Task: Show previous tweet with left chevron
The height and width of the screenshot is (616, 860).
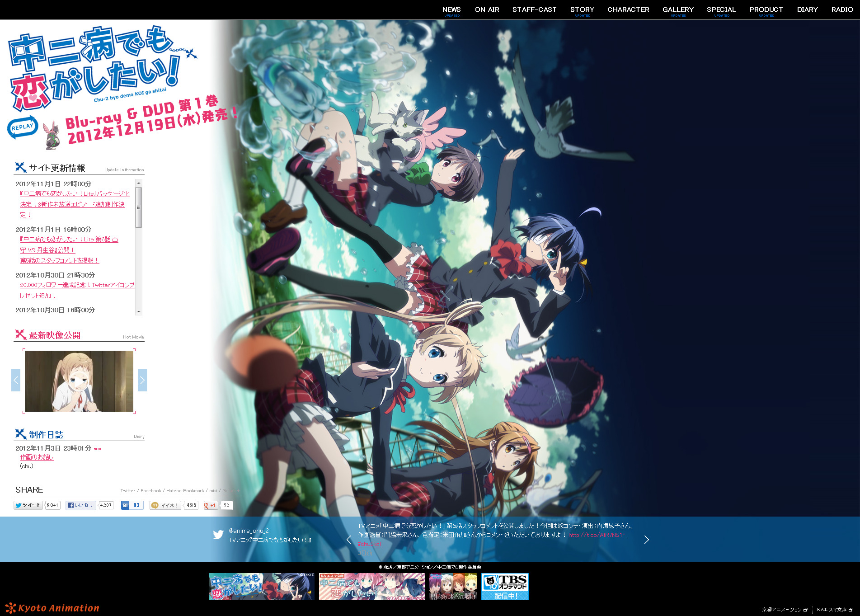Action: pyautogui.click(x=349, y=540)
